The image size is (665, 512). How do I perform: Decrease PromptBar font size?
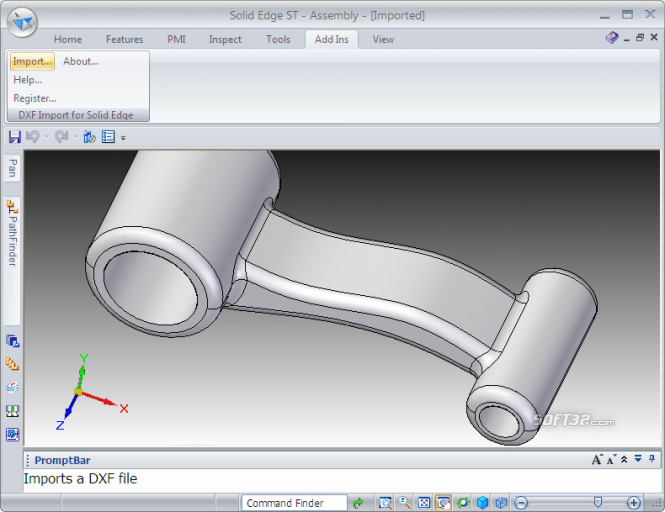[611, 459]
